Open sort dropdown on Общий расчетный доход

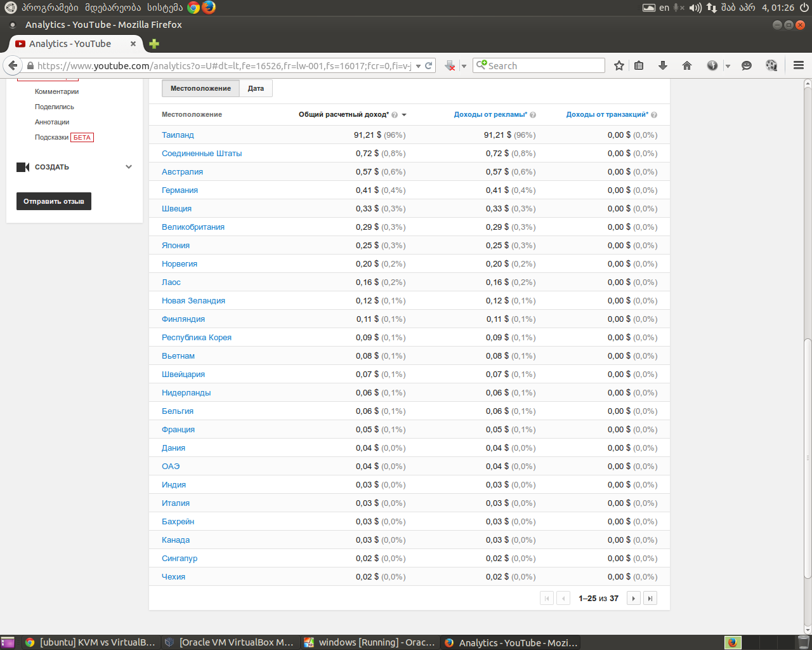[404, 115]
